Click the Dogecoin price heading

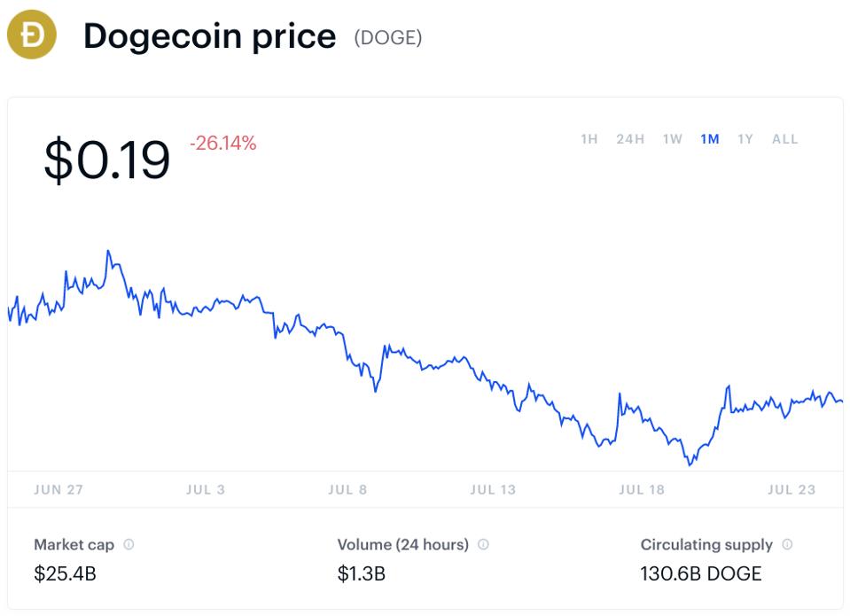[210, 37]
